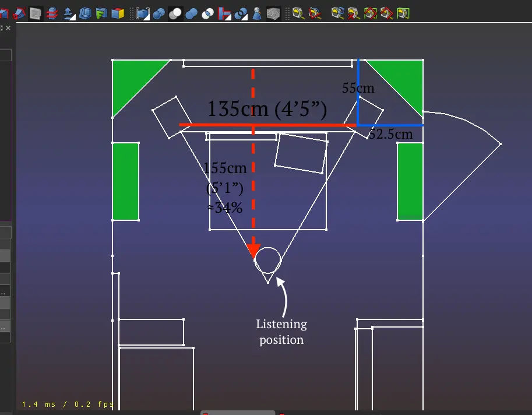The width and height of the screenshot is (532, 415).
Task: Click the '52.5cm' dimension label
Action: (x=391, y=134)
